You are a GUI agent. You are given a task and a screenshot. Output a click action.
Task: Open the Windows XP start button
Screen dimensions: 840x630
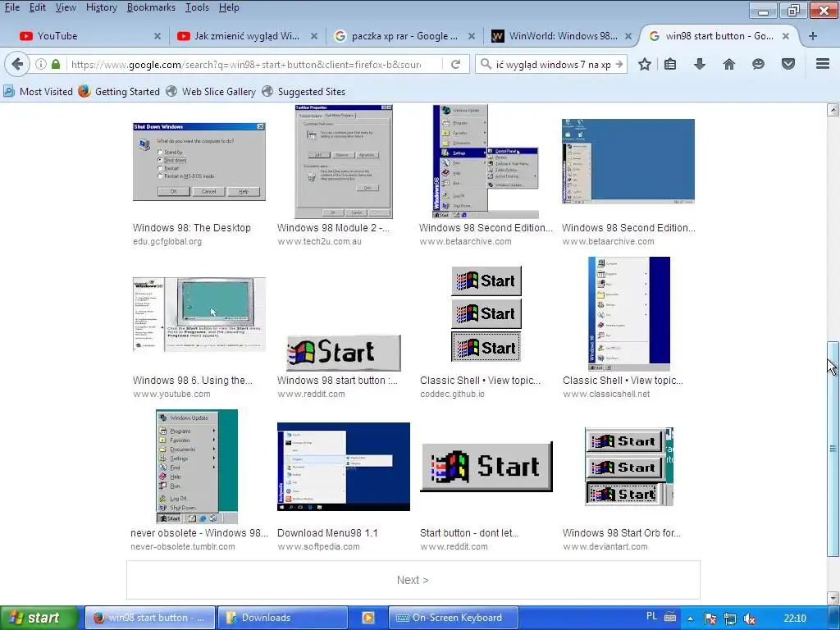[x=39, y=618]
